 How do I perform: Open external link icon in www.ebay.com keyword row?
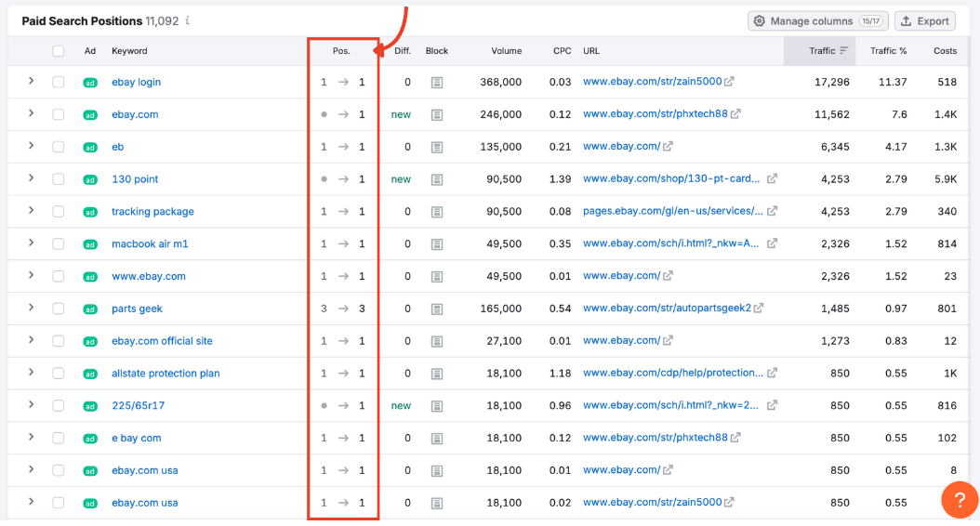(x=669, y=275)
